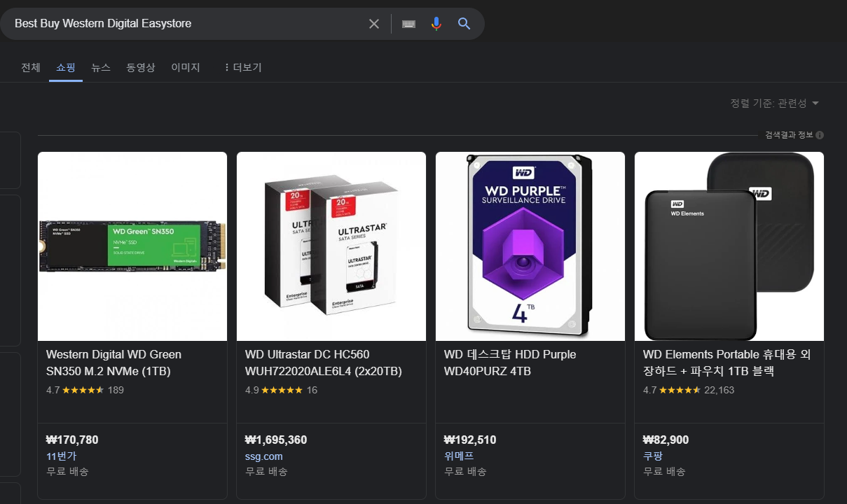The image size is (847, 504).
Task: Click the ₩170,780 price
Action: coord(72,440)
